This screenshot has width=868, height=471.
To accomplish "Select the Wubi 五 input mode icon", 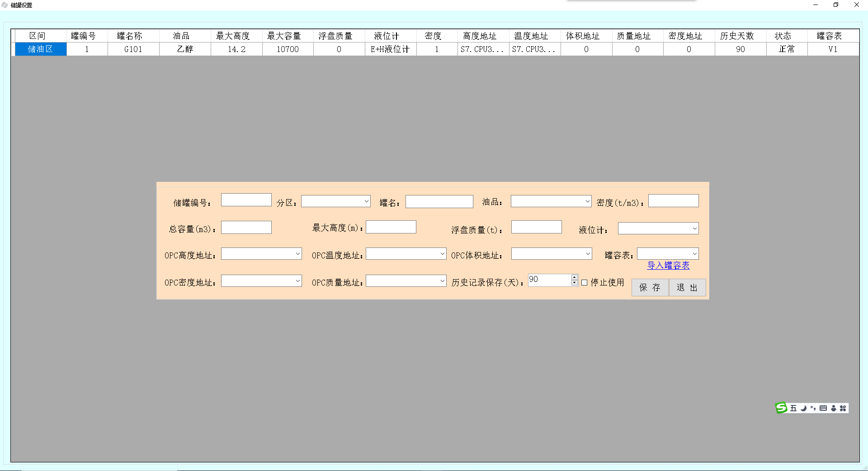I will click(793, 408).
